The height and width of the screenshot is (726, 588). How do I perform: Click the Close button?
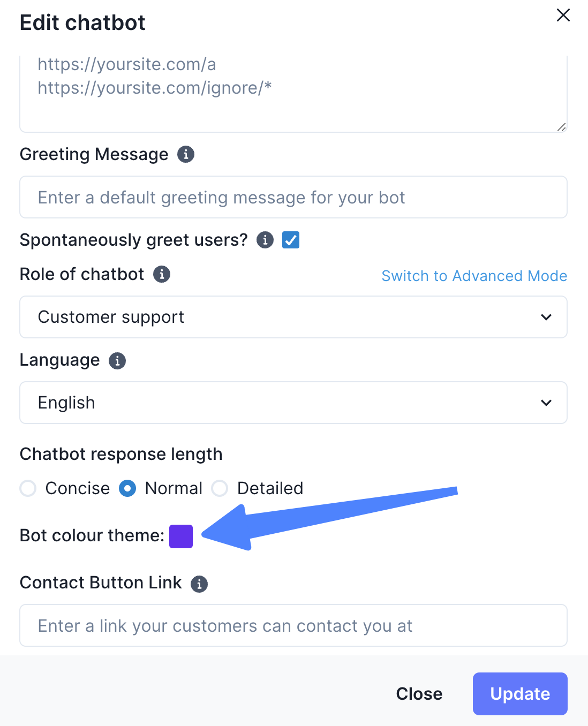419,694
